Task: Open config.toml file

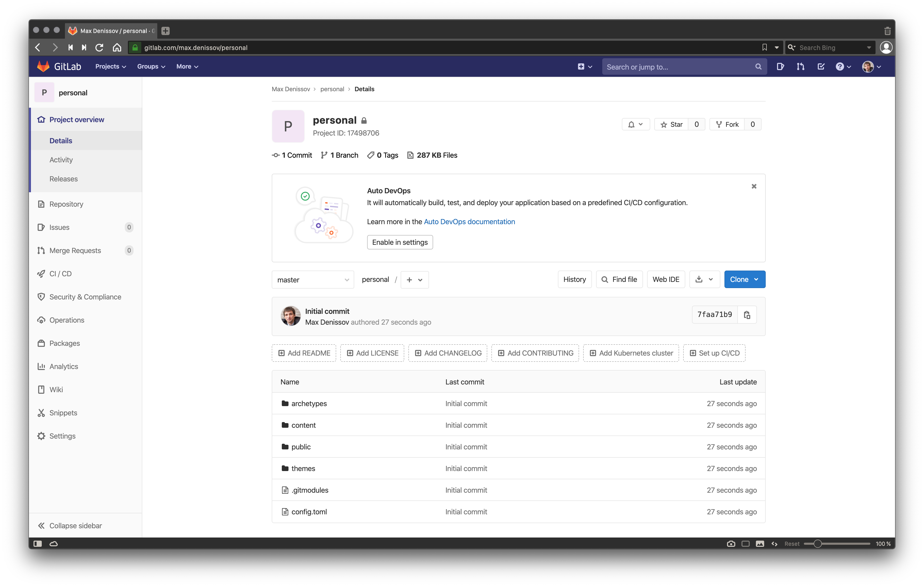Action: click(309, 511)
